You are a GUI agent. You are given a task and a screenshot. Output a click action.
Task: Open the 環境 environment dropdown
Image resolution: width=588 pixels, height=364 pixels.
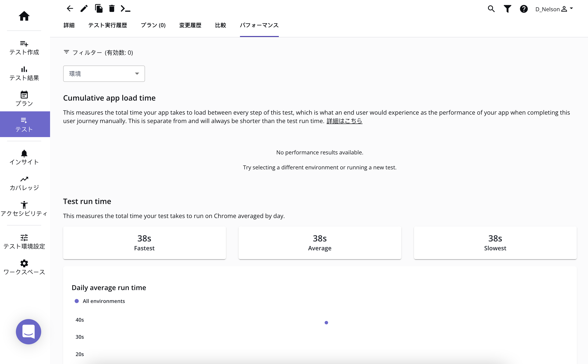coord(104,74)
